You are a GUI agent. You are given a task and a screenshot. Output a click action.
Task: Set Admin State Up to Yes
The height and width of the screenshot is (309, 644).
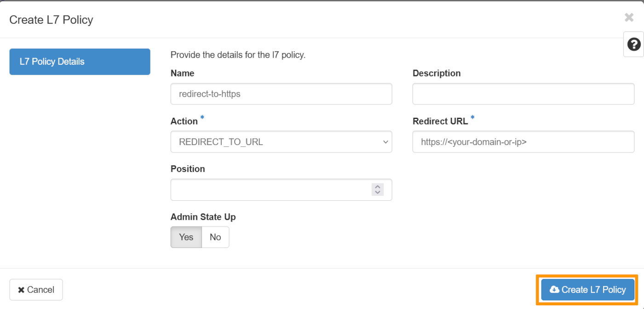coord(186,237)
